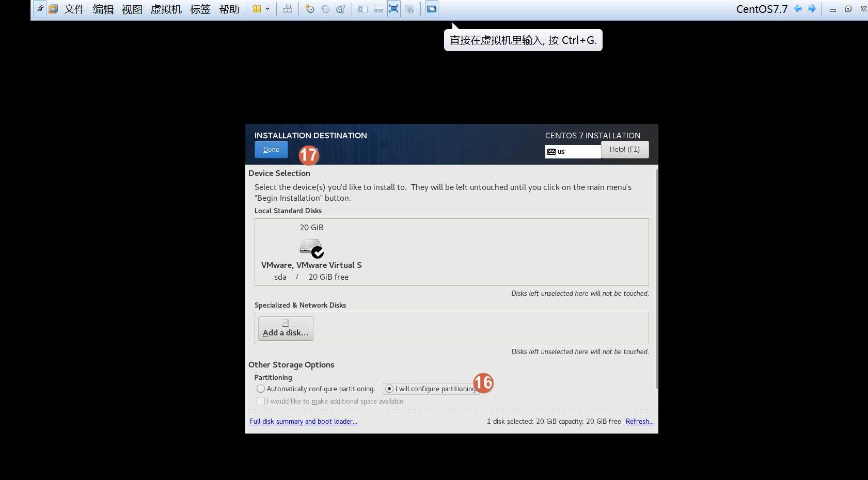
Task: Go to previous VM tab arrow
Action: [798, 9]
